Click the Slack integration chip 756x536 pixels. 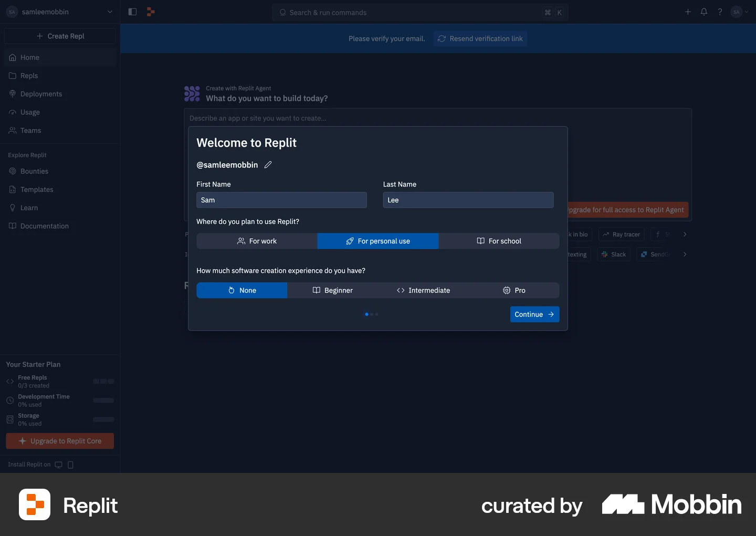pos(614,254)
